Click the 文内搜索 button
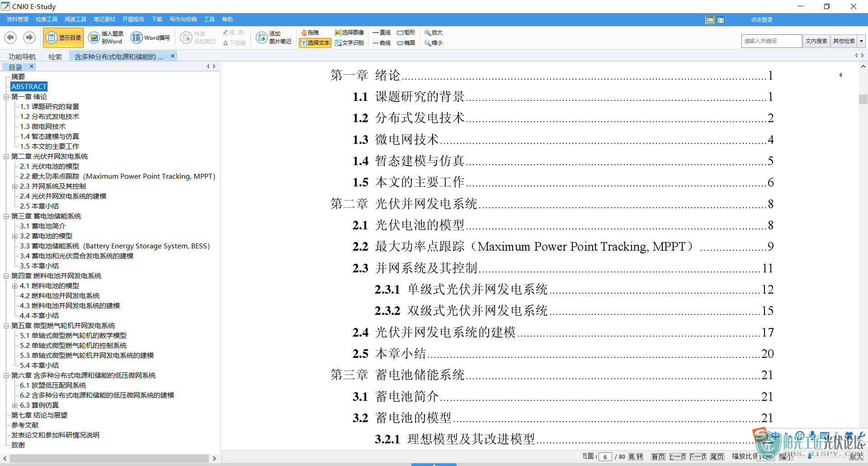Viewport: 868px width, 466px height. coord(816,41)
